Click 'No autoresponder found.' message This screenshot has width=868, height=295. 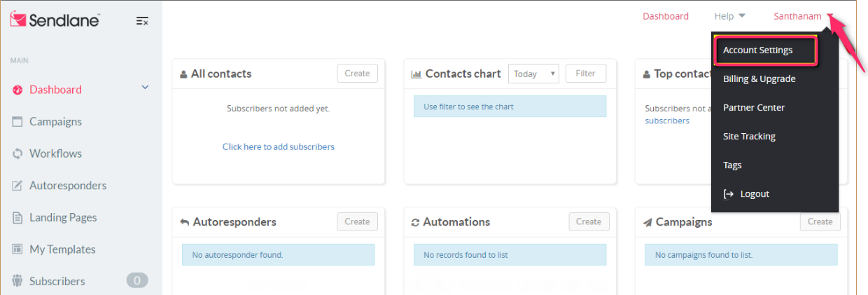click(x=278, y=254)
